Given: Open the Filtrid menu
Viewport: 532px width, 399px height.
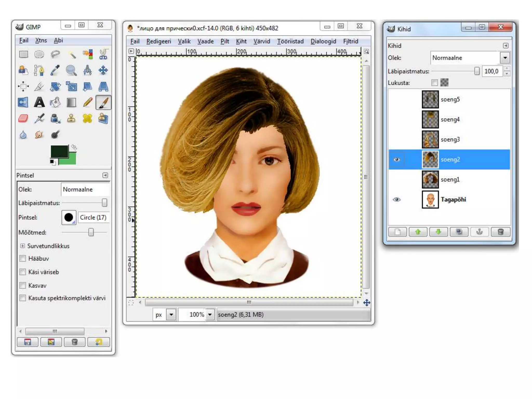Looking at the screenshot, I should [350, 41].
